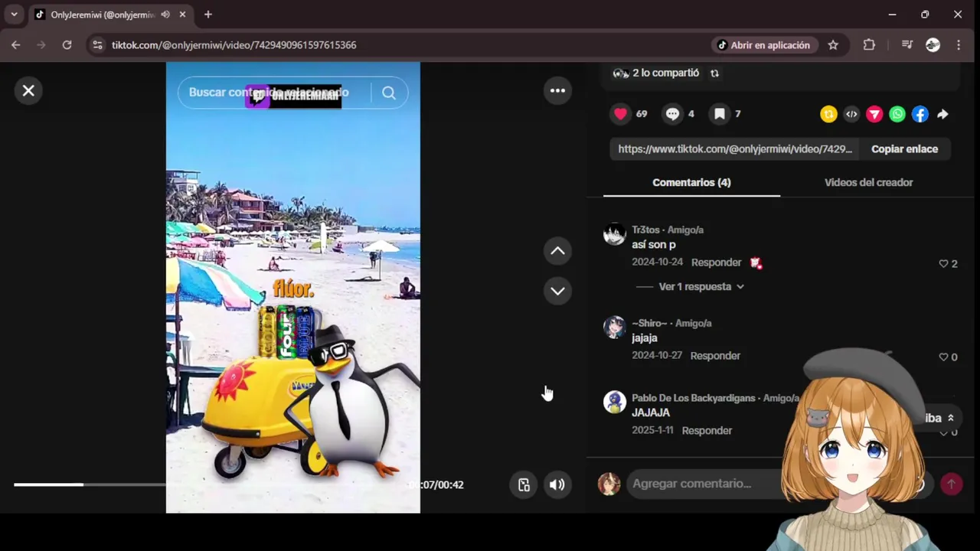The height and width of the screenshot is (551, 980).
Task: Click Tr3tos username
Action: pyautogui.click(x=645, y=230)
